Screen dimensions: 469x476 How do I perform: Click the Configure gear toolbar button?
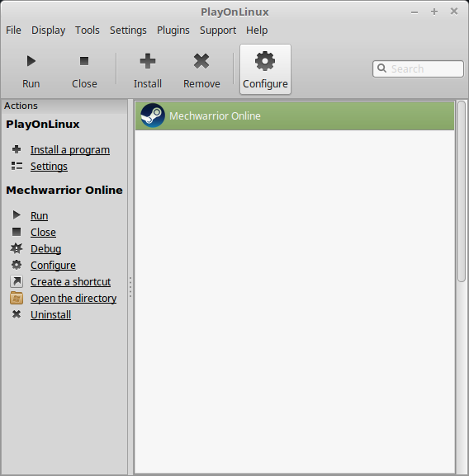point(265,69)
